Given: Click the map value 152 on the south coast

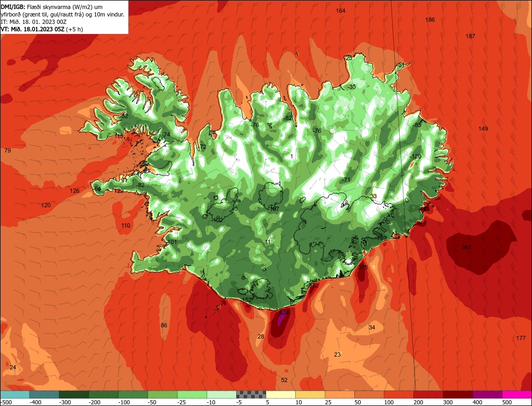Looking at the screenshot, I should [x=247, y=300].
